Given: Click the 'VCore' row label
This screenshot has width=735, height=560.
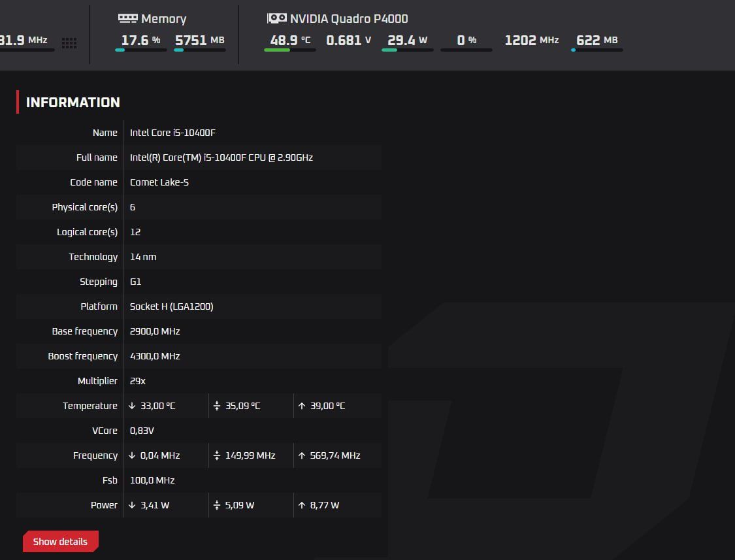Looking at the screenshot, I should pos(105,431).
